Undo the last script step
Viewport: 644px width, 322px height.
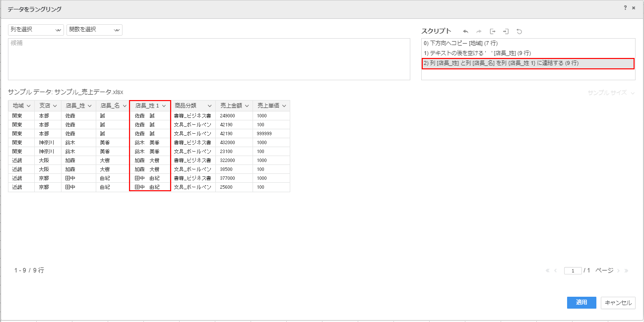click(465, 31)
